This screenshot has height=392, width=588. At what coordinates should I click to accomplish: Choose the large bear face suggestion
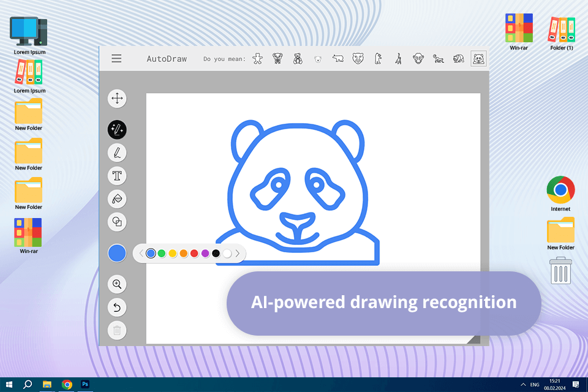[358, 59]
